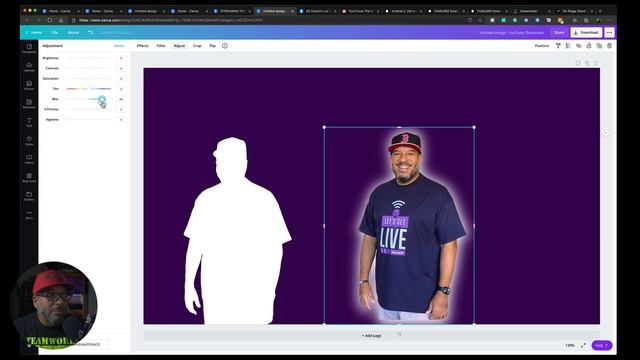
Task: Click the Reset link in Adjustment panel
Action: click(x=119, y=46)
